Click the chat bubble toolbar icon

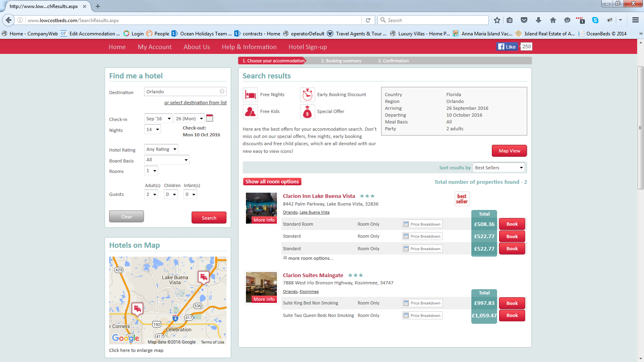point(567,20)
